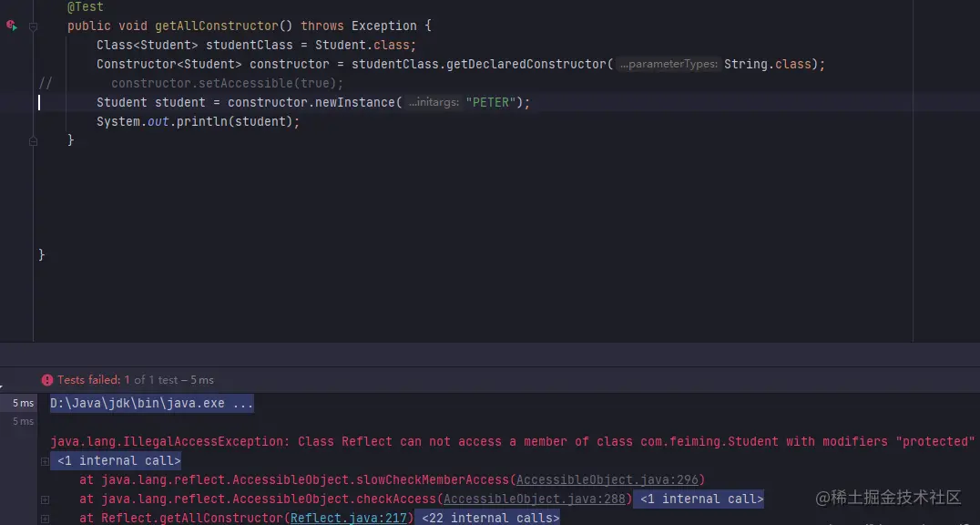Click the commented 'constructor.setAccessible(true);' line

click(x=228, y=83)
